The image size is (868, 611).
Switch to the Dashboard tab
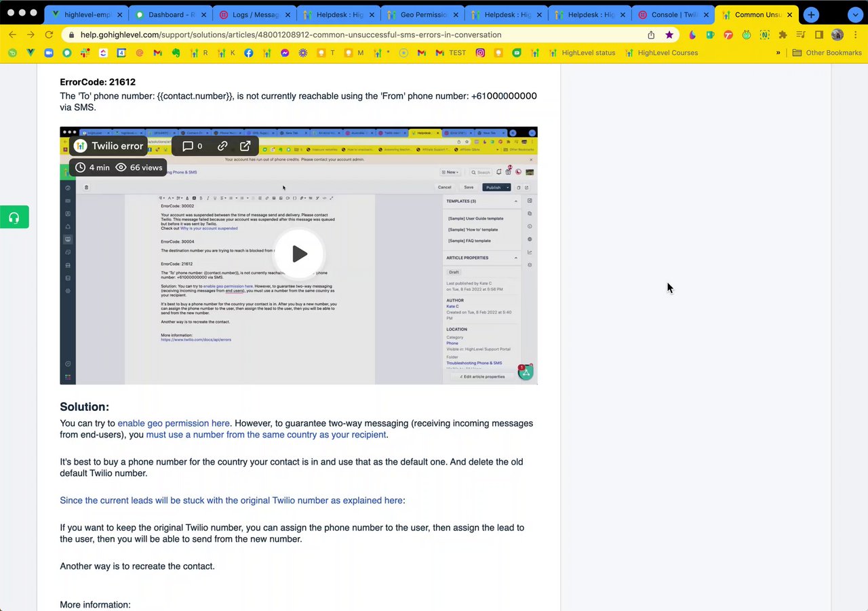[170, 14]
